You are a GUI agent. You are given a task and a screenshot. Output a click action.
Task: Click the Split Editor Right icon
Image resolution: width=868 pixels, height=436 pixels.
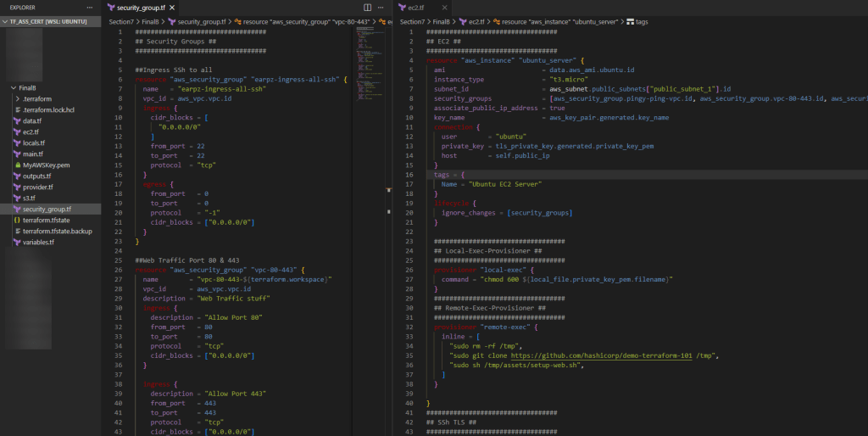(367, 8)
